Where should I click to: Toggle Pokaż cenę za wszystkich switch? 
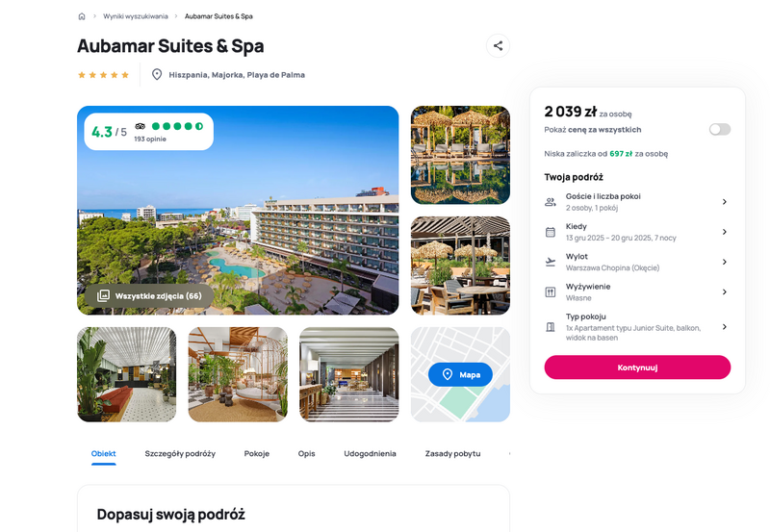tap(719, 130)
